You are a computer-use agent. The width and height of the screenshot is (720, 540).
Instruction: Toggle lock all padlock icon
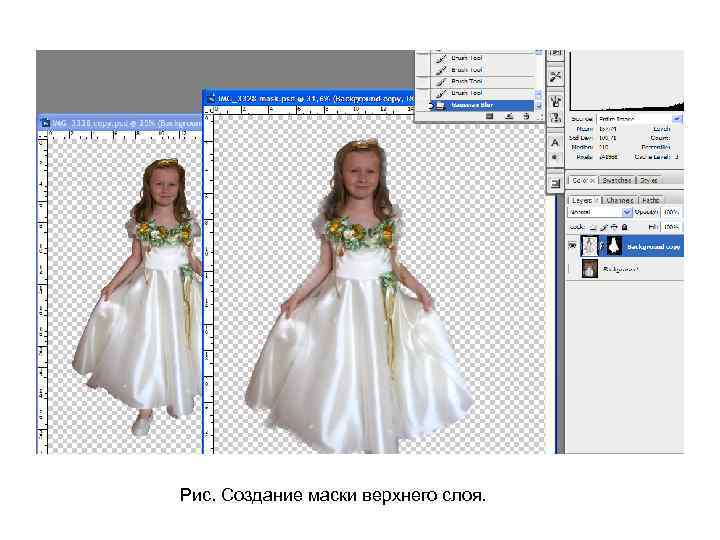click(x=624, y=227)
